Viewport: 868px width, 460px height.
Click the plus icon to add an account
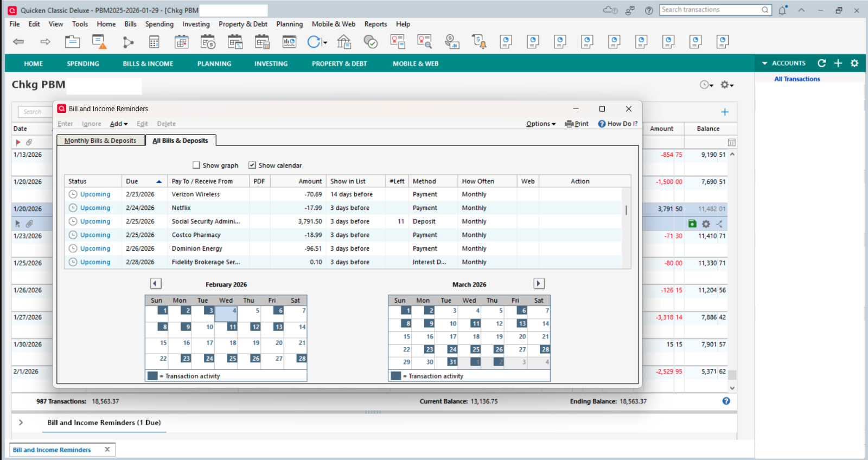coord(838,63)
